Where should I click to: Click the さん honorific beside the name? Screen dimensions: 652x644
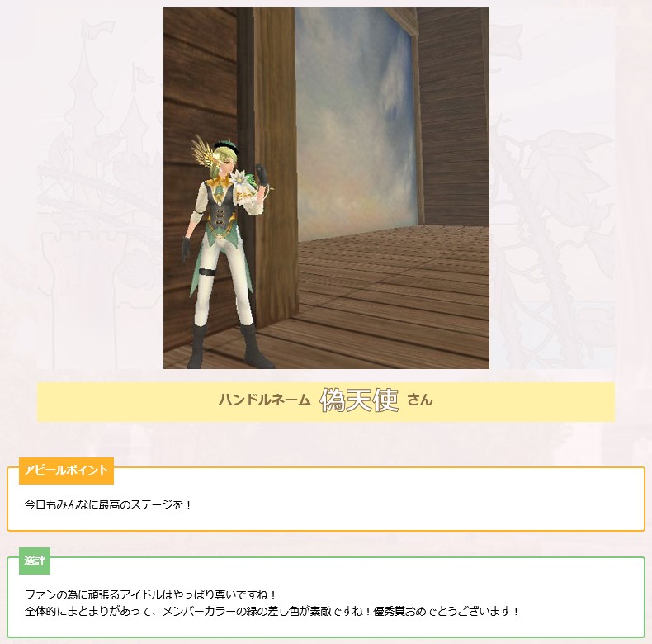[x=420, y=400]
